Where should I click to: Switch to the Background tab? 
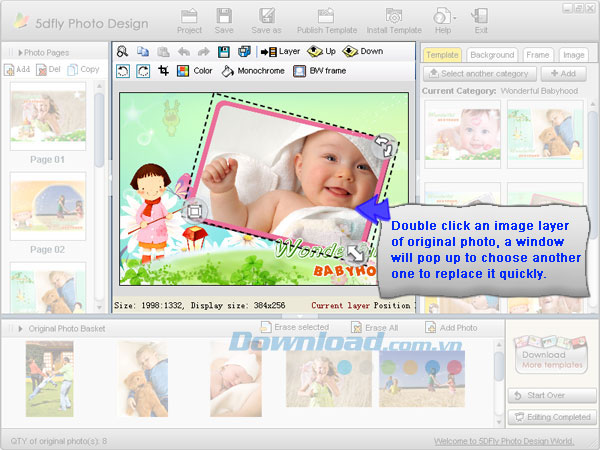pos(492,55)
